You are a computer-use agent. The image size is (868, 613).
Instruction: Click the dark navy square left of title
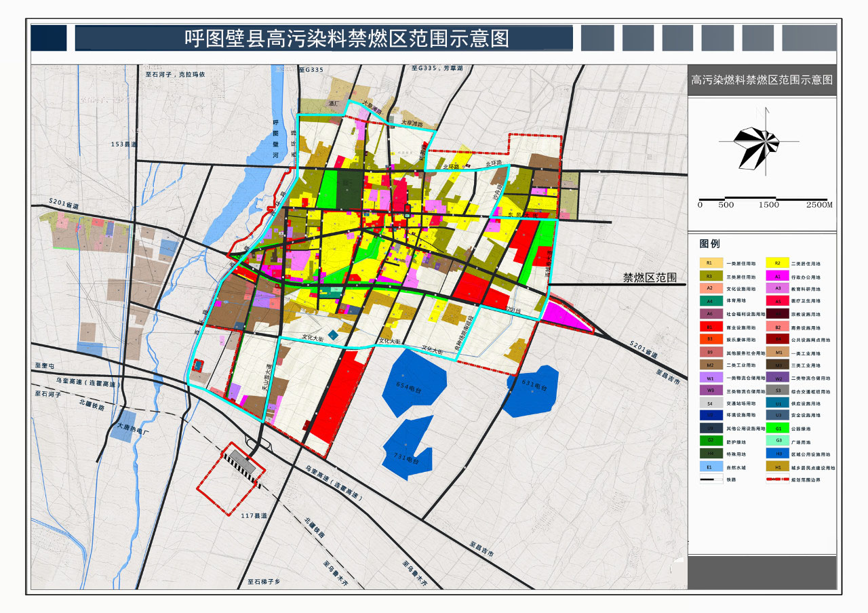[x=49, y=38]
